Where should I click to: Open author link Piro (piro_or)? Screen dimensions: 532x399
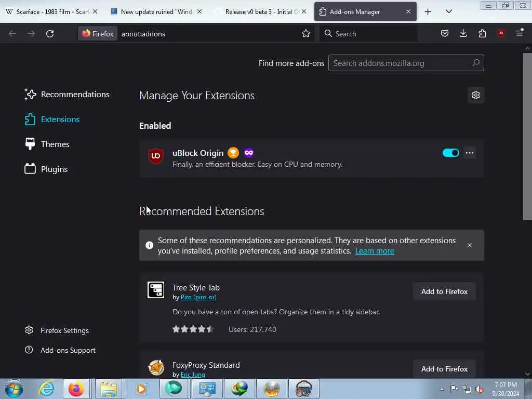tap(198, 297)
